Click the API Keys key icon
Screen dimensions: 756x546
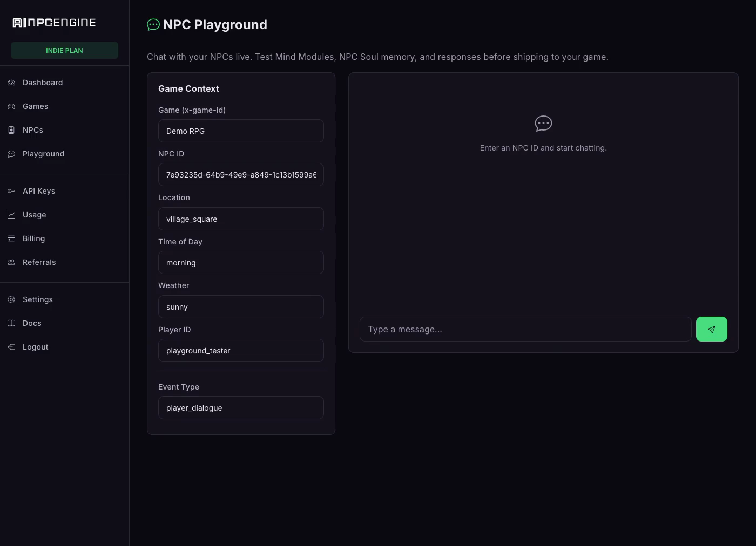pyautogui.click(x=11, y=191)
